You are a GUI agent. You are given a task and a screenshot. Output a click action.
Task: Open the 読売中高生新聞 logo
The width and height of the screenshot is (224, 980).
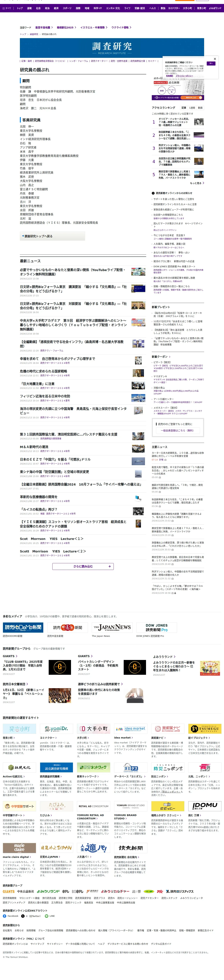(x=68, y=627)
